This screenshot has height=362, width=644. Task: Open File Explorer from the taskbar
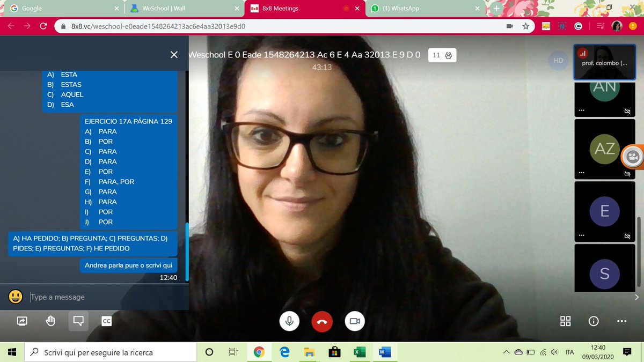pyautogui.click(x=309, y=352)
